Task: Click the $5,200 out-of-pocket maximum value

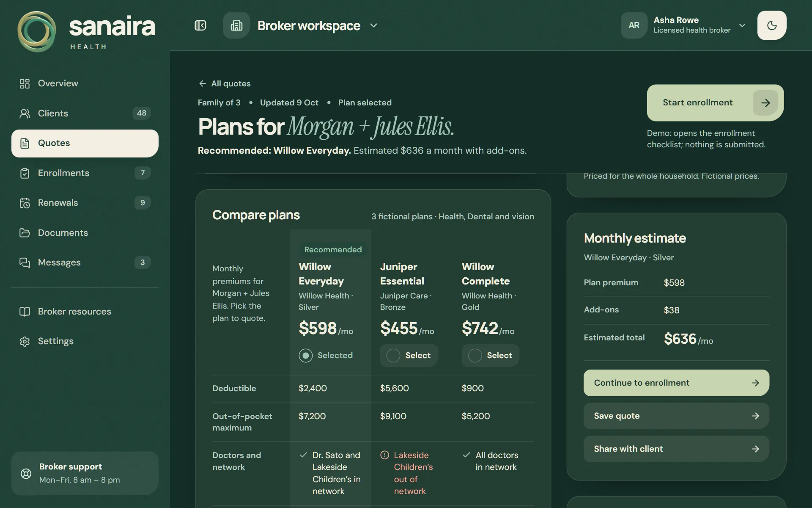Action: click(x=476, y=416)
